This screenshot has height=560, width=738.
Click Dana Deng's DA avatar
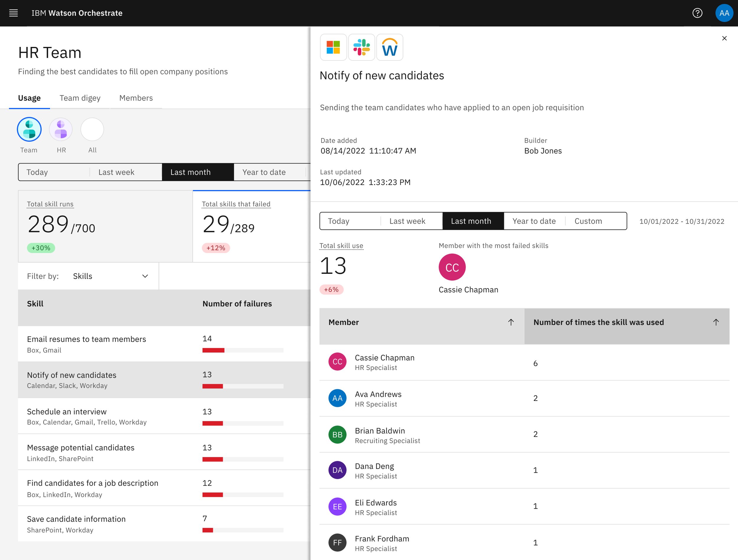[337, 470]
